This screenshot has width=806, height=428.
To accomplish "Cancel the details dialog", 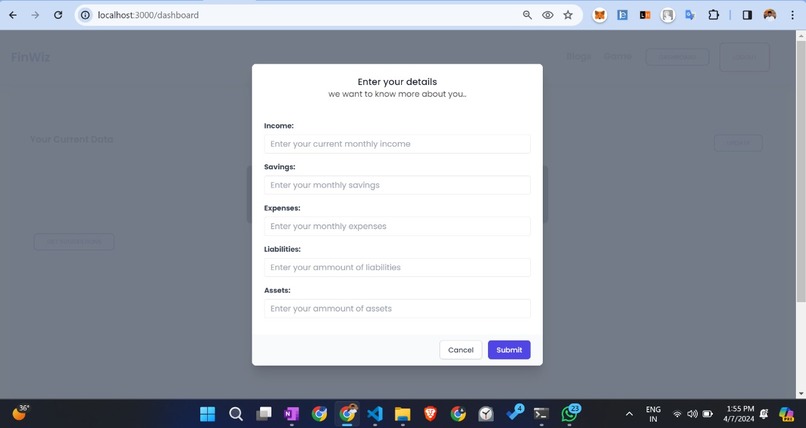I will (x=461, y=350).
